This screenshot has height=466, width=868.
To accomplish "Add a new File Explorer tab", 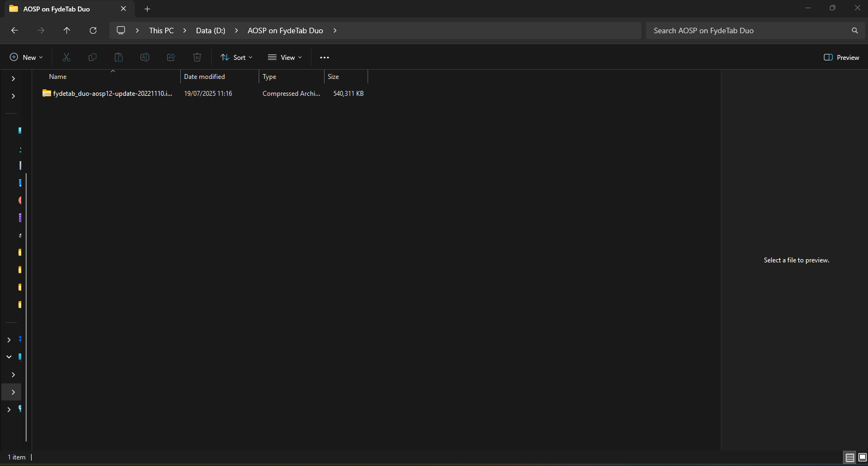I will [147, 9].
